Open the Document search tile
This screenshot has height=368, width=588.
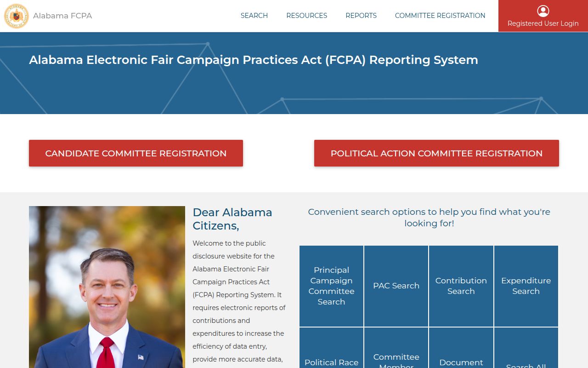461,348
